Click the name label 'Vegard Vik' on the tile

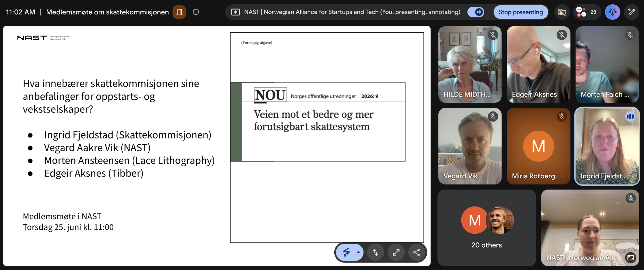460,176
